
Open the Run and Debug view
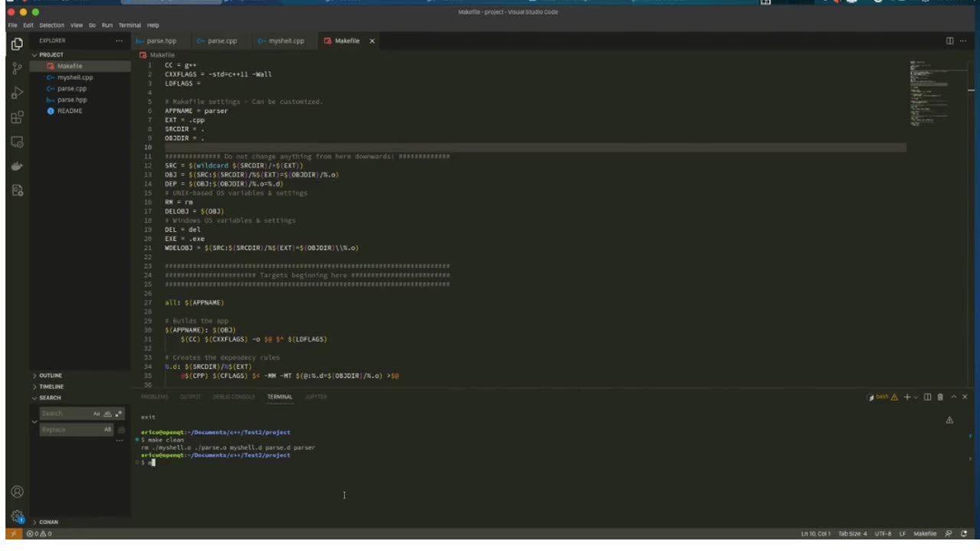click(x=17, y=93)
